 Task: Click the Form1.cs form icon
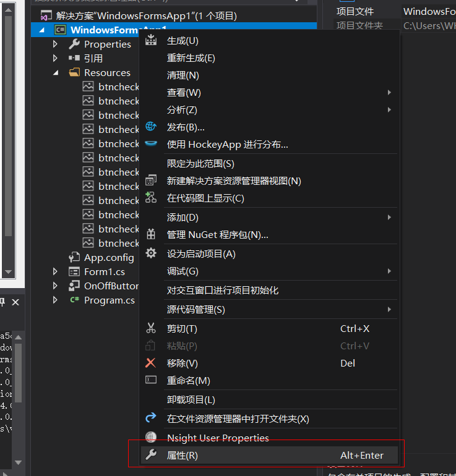tap(74, 271)
